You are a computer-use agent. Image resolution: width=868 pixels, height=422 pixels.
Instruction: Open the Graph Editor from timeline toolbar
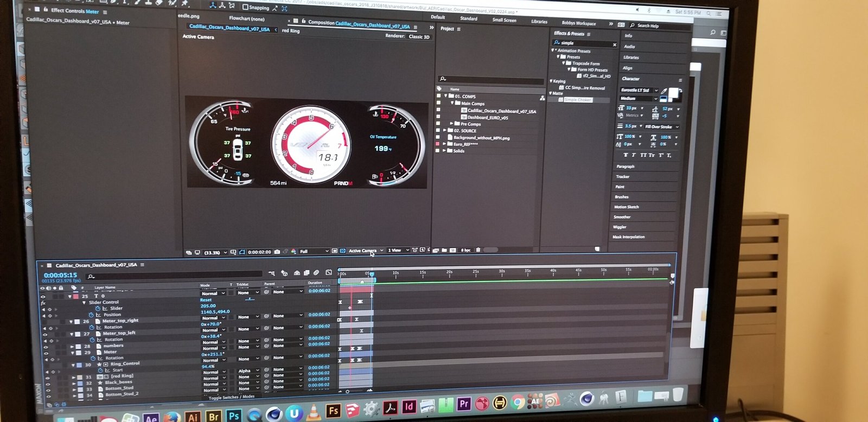tap(328, 272)
